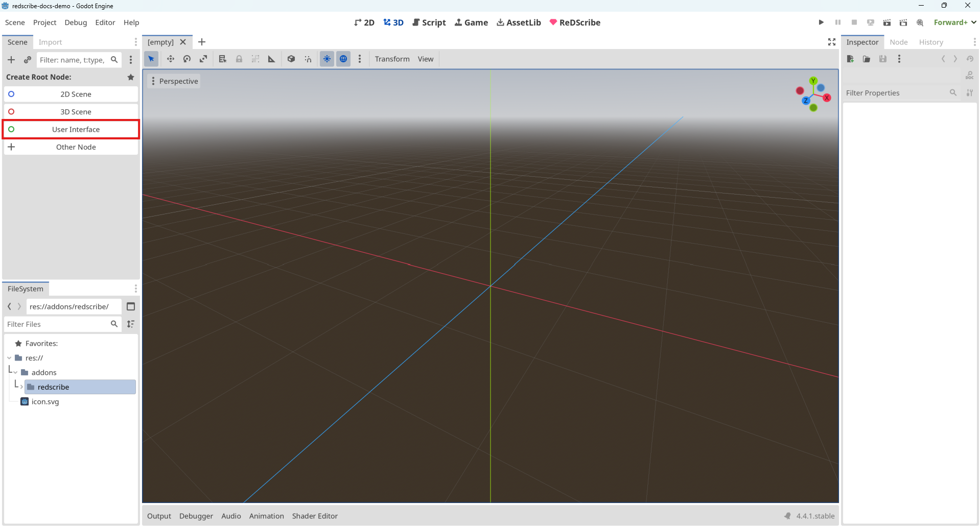Activate the Select Mode arrow tool

click(x=151, y=59)
